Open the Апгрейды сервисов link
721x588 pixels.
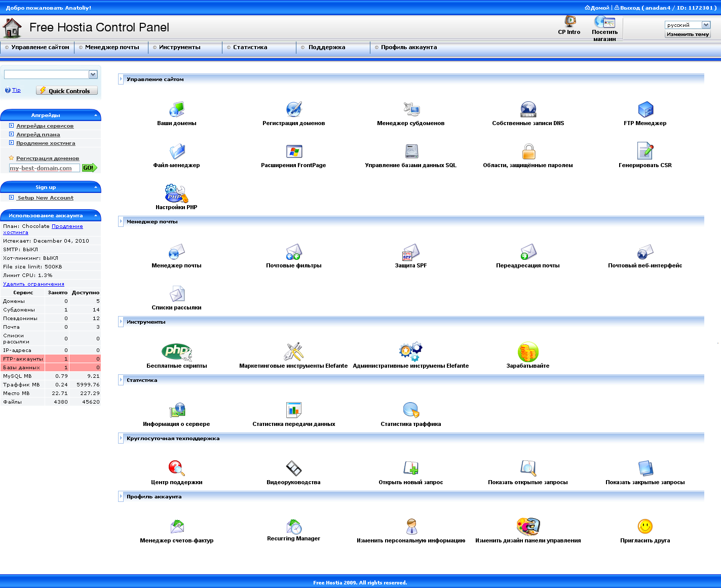pos(45,126)
